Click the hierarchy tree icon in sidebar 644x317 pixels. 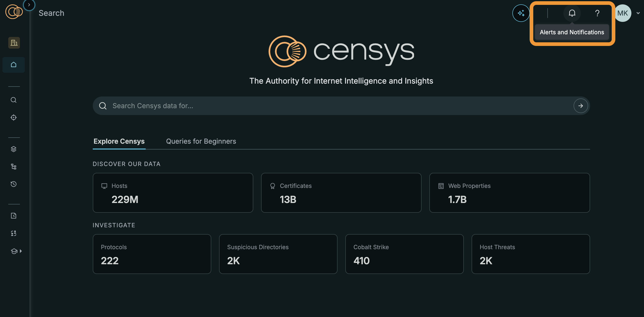(x=14, y=167)
